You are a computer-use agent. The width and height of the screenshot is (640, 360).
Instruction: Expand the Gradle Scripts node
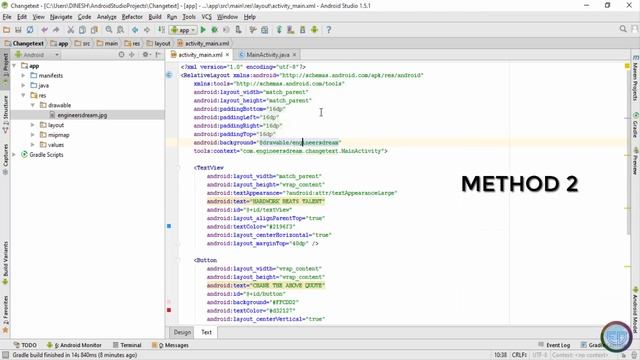click(14, 155)
